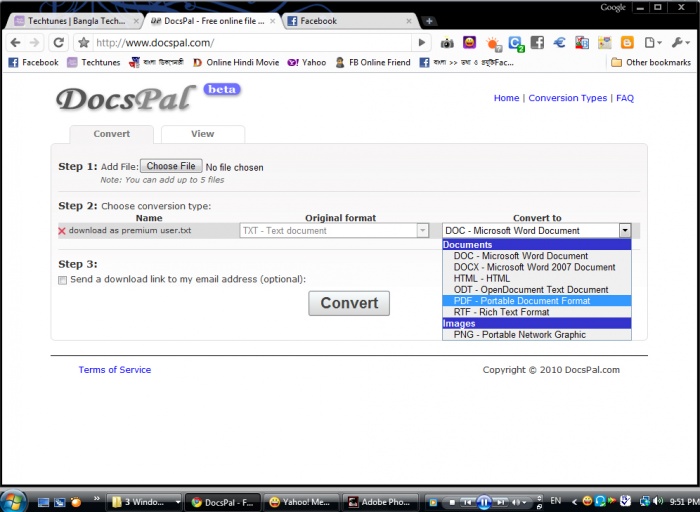Bookmark the page using the star icon
The image size is (700, 512).
coord(83,43)
